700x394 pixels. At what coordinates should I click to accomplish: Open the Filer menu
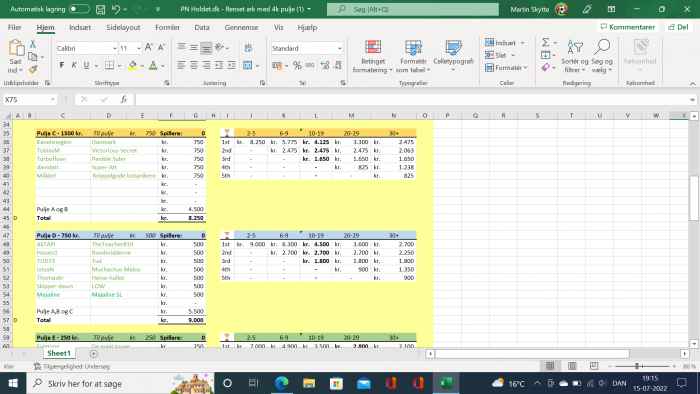[x=14, y=27]
